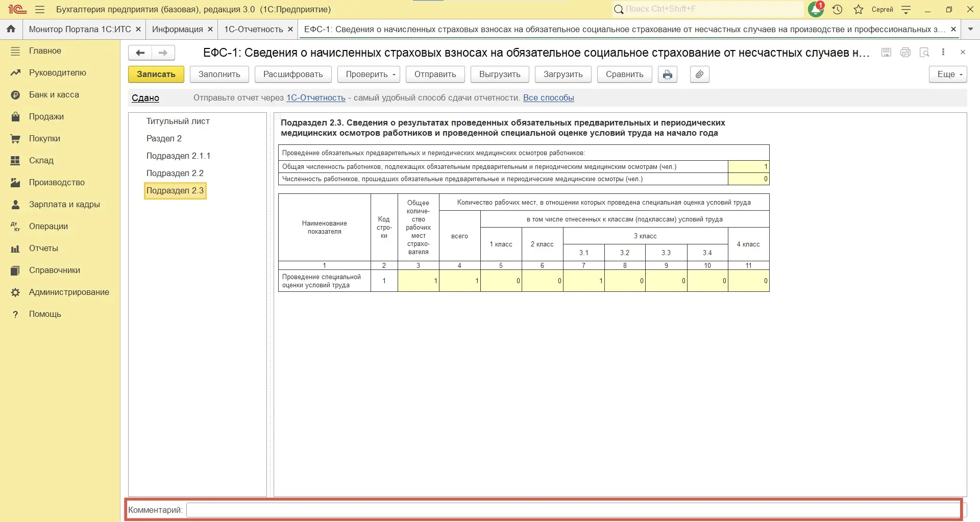Switch to the Информация tab
This screenshot has height=522, width=980.
tap(178, 29)
